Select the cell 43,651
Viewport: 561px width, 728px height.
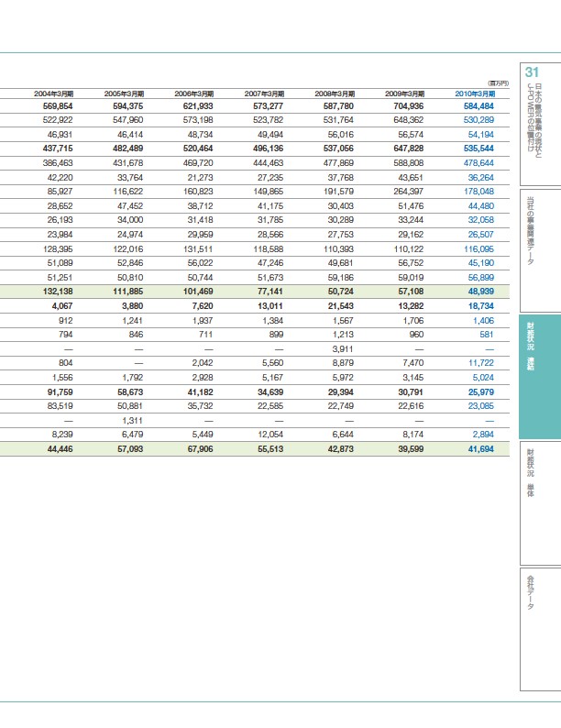(x=411, y=177)
